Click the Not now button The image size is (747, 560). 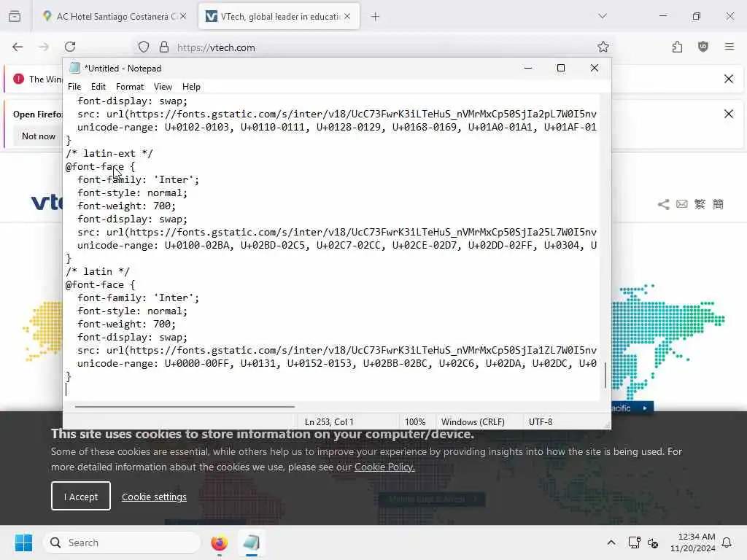point(39,136)
